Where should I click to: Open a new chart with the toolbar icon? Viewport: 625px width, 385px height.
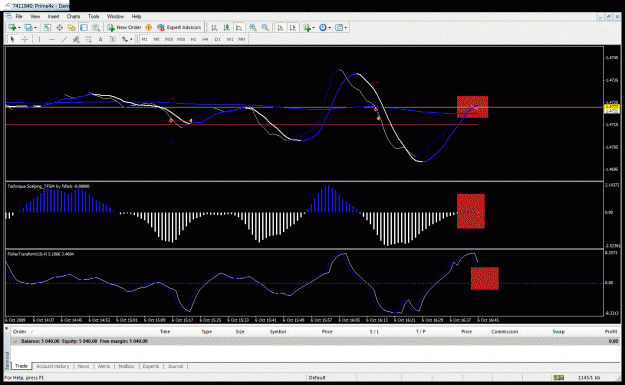[x=12, y=28]
